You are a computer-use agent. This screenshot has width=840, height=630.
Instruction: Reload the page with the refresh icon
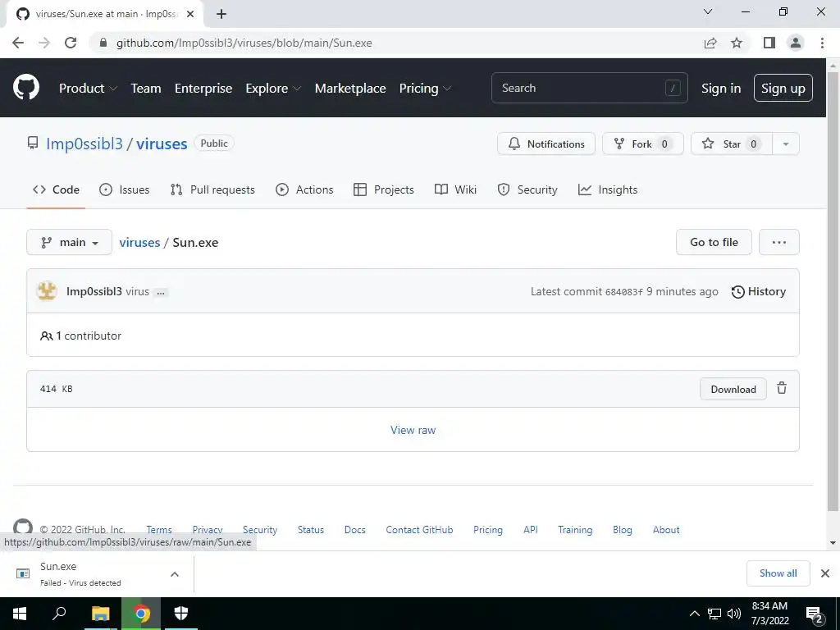pyautogui.click(x=71, y=43)
